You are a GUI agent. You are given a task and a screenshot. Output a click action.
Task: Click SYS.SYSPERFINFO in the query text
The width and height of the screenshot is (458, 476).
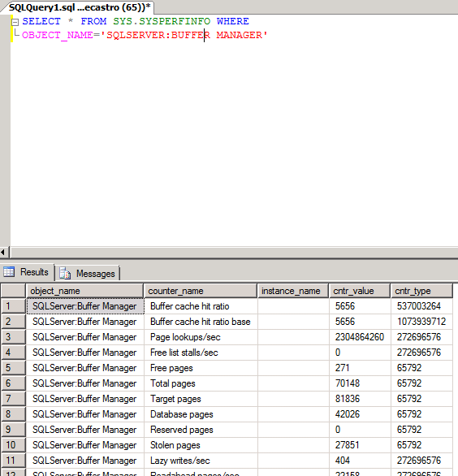point(162,21)
